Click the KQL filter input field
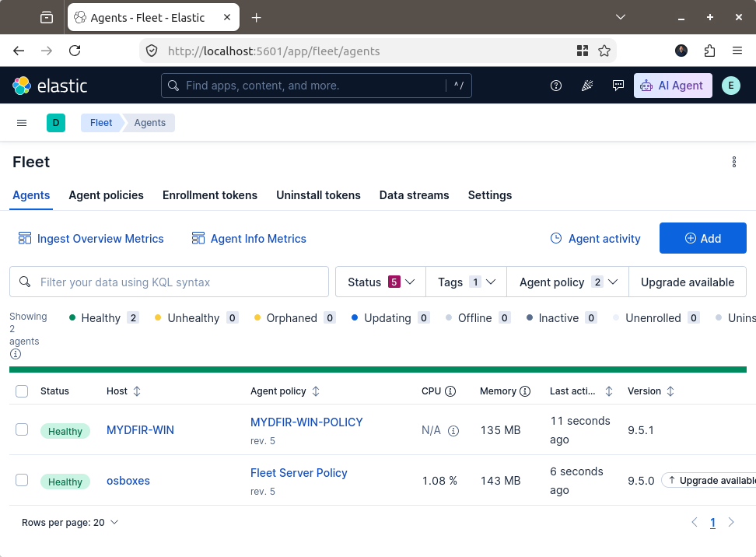 pyautogui.click(x=170, y=282)
